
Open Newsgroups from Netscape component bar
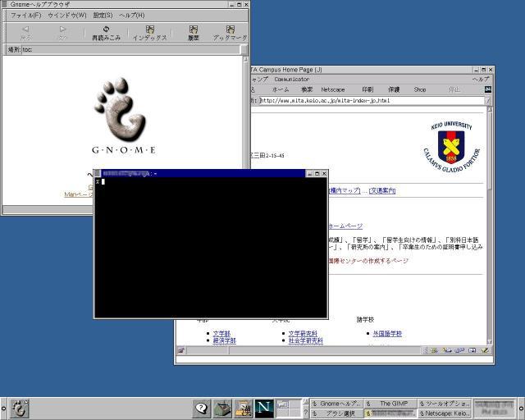click(459, 350)
